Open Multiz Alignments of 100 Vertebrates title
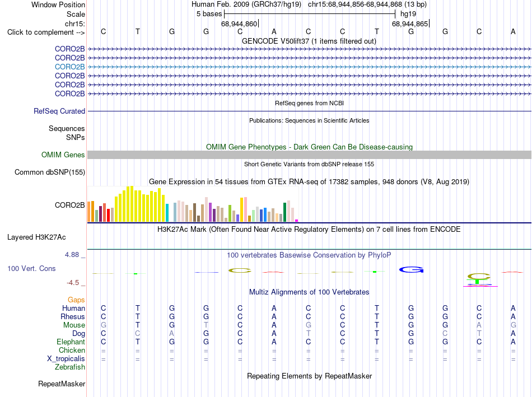The image size is (532, 397). coord(309,292)
